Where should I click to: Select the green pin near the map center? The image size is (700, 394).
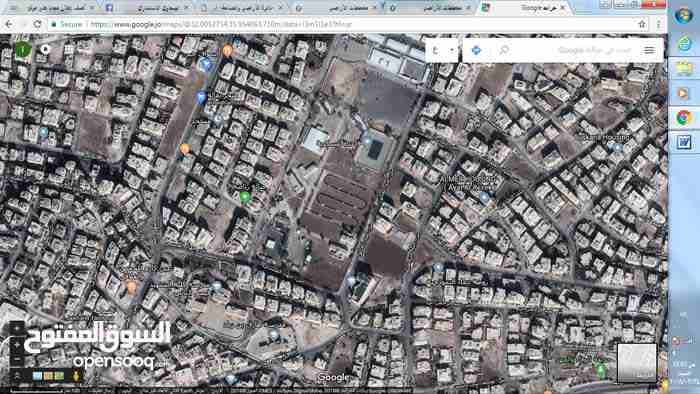(x=244, y=196)
